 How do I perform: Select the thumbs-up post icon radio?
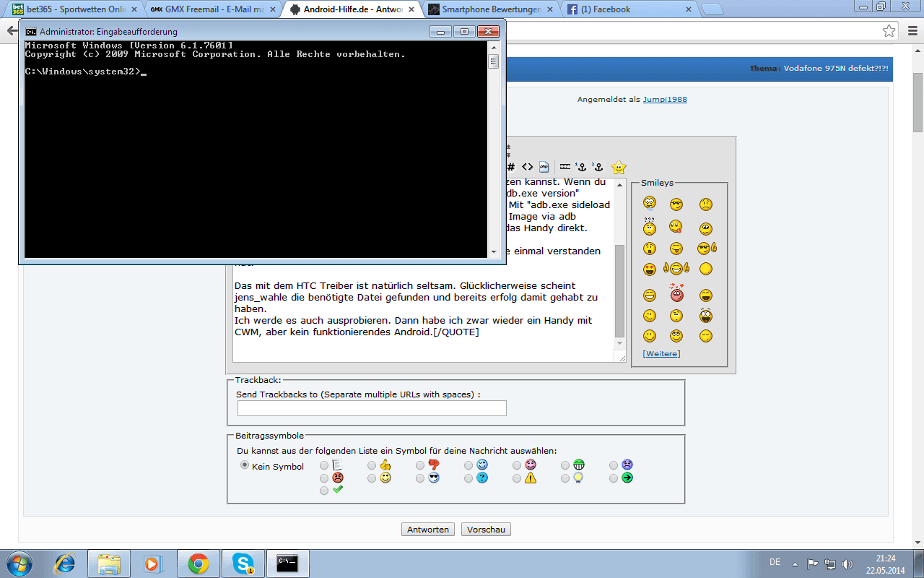click(x=372, y=466)
